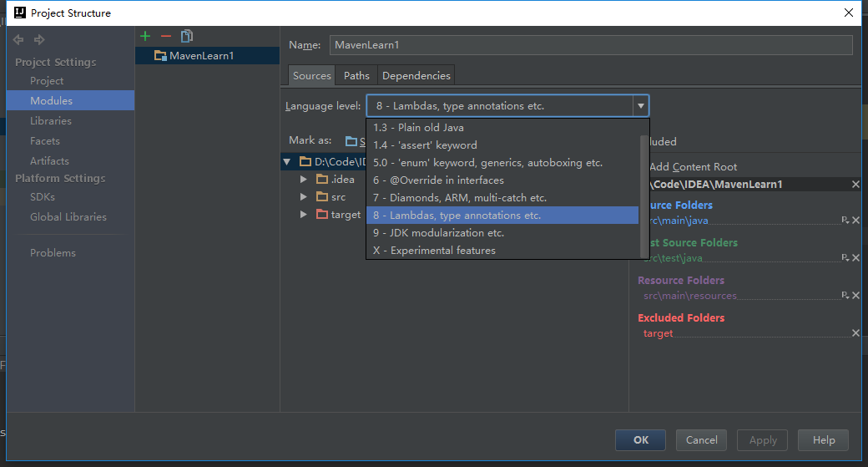
Task: Toggle the Language level dropdown arrow
Action: tap(640, 106)
